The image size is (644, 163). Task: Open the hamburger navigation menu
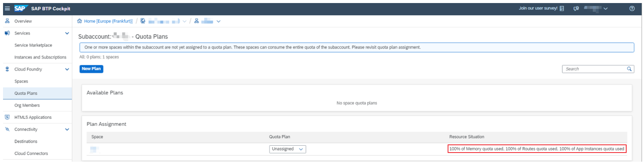[7, 9]
